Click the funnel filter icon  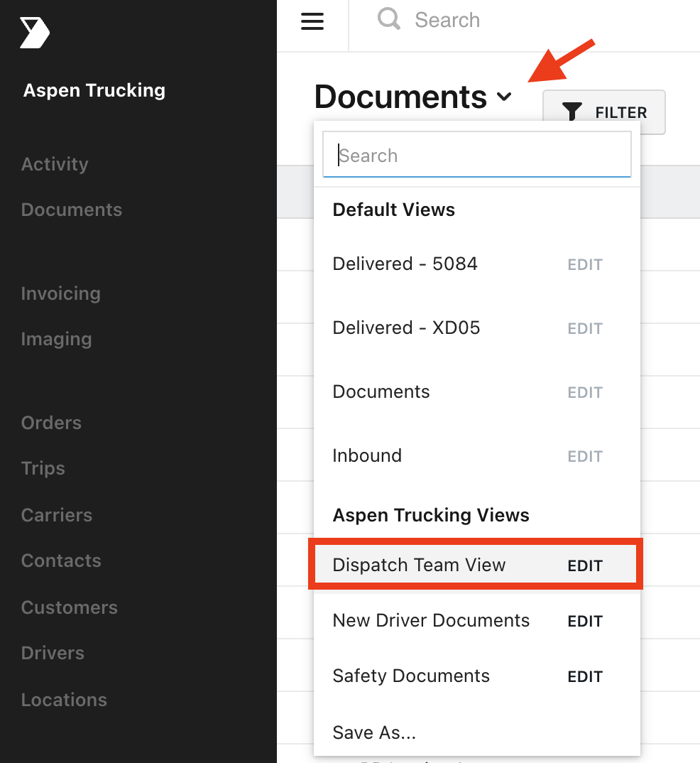[572, 112]
